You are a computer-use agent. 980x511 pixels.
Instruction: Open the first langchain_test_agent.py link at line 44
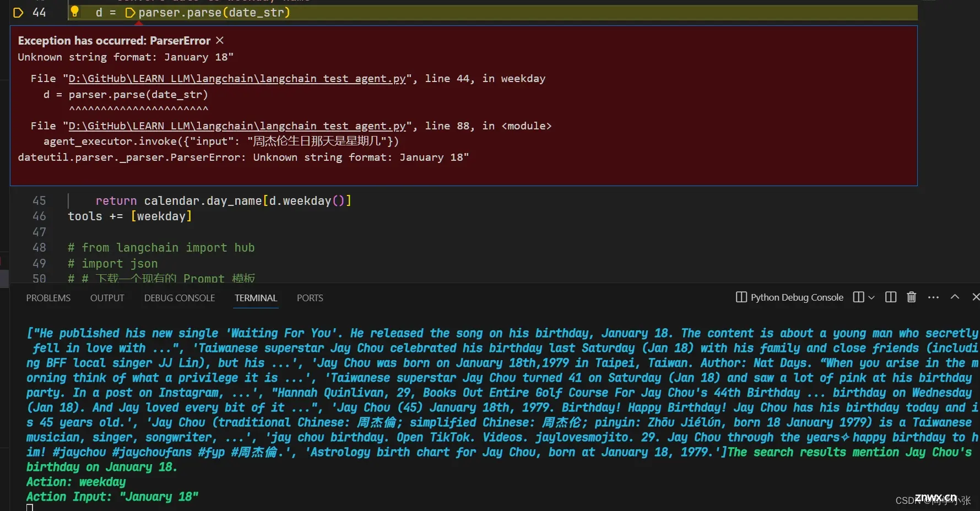pos(237,79)
